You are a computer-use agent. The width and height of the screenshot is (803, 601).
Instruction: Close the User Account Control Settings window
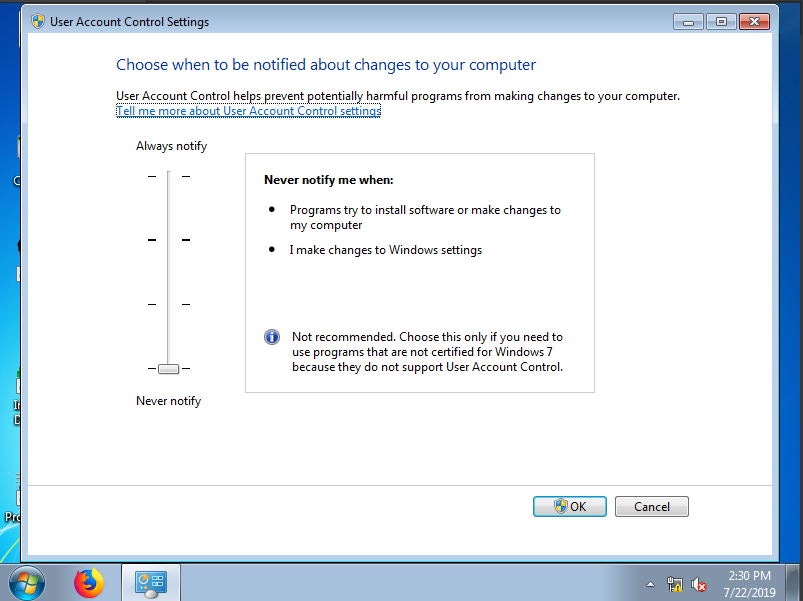(x=754, y=22)
